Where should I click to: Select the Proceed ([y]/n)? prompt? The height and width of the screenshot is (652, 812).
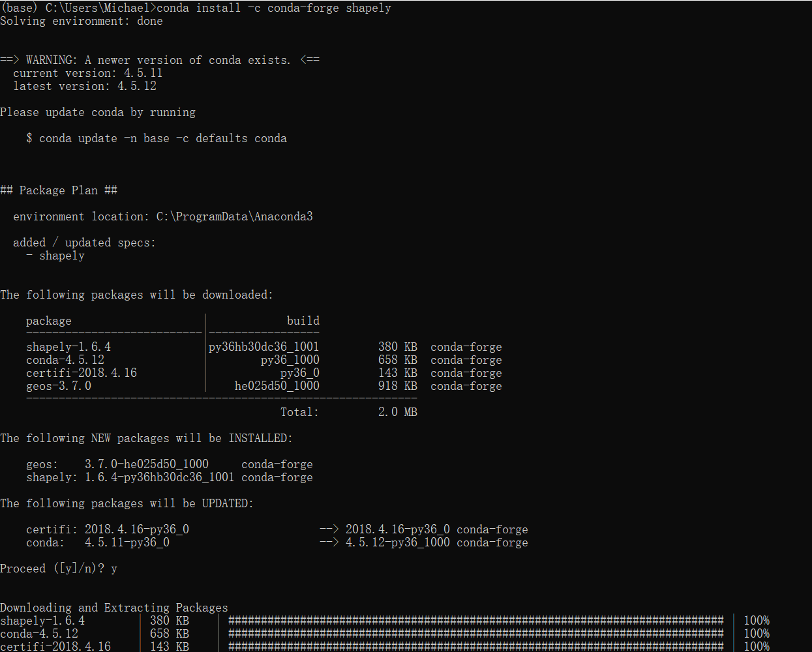(x=51, y=568)
